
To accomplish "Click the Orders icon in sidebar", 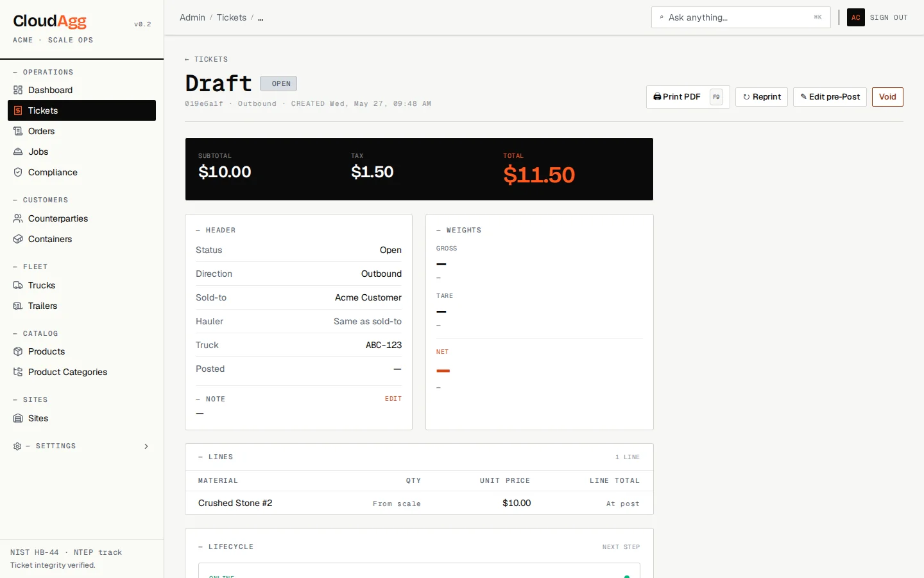I will coord(18,131).
